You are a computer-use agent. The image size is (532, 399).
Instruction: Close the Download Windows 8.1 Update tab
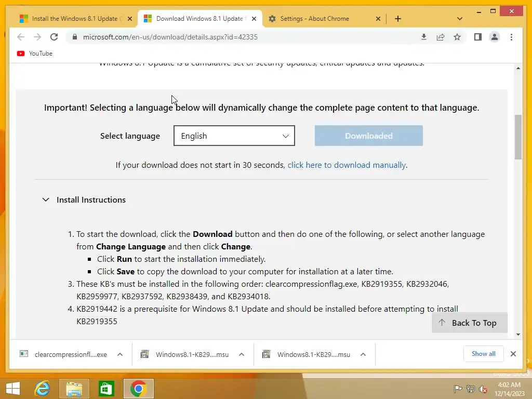coord(254,19)
